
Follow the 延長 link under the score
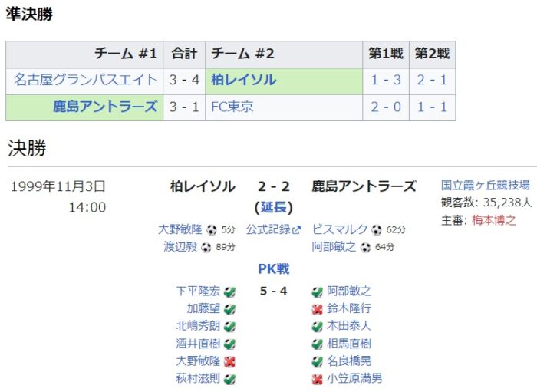[x=274, y=207]
